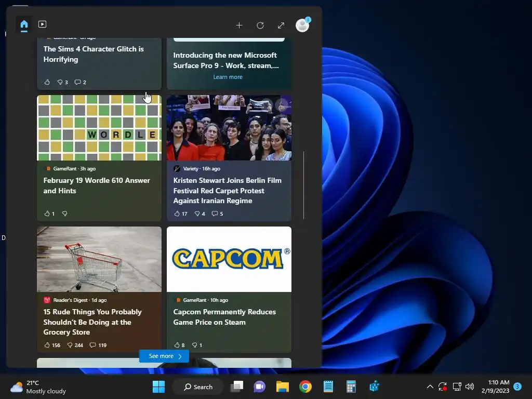Open File Explorer from the taskbar
The width and height of the screenshot is (532, 399).
pyautogui.click(x=282, y=387)
